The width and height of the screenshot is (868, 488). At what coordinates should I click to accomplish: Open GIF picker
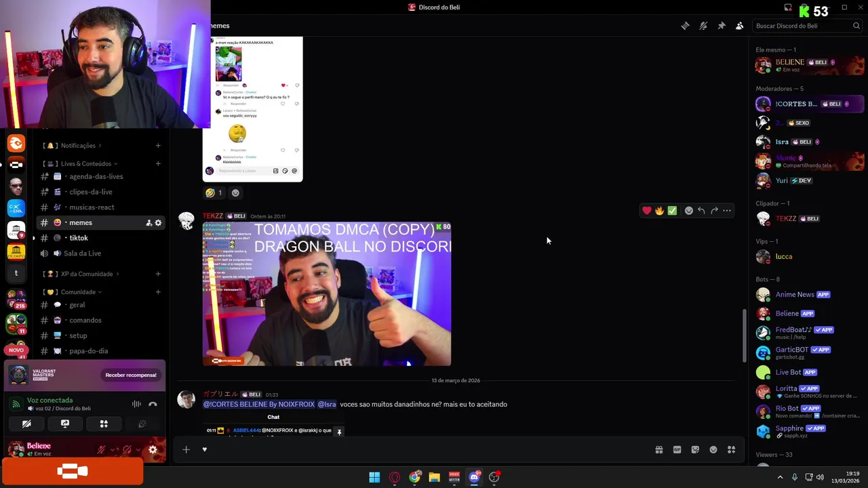click(677, 450)
